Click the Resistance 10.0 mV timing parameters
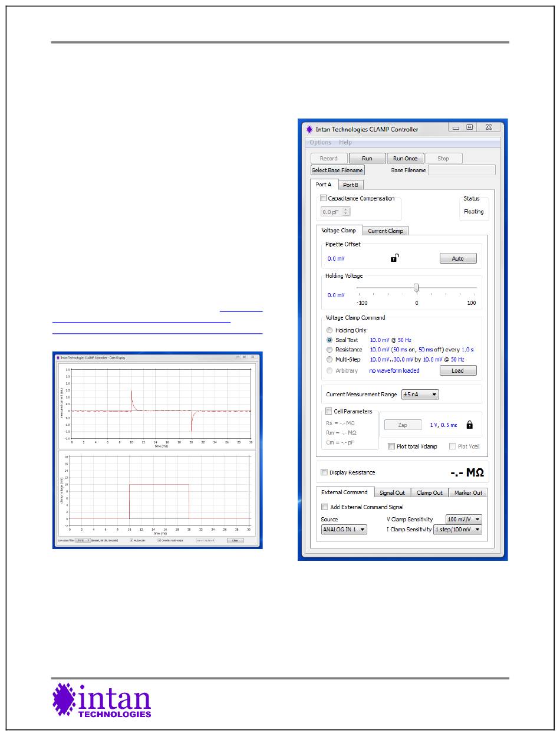 point(421,350)
